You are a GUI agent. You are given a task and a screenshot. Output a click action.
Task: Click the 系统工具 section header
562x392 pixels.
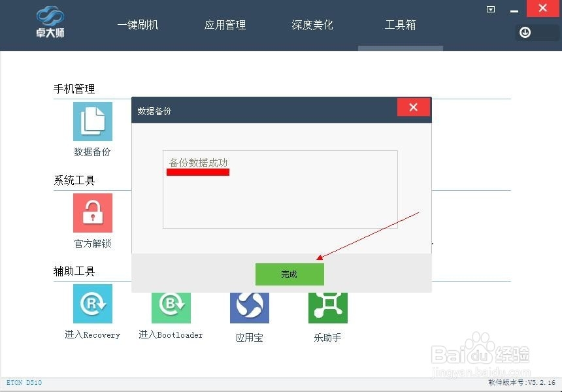pos(74,180)
